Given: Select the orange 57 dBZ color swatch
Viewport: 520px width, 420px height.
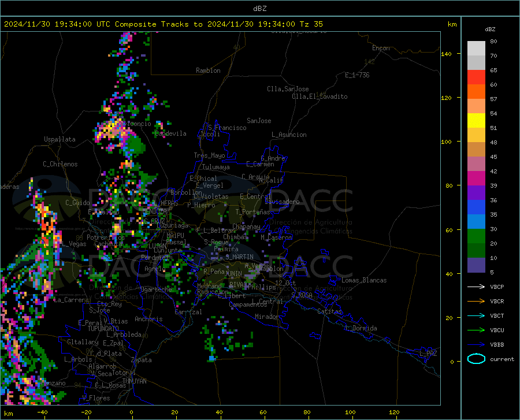Looking at the screenshot, I should [476, 92].
